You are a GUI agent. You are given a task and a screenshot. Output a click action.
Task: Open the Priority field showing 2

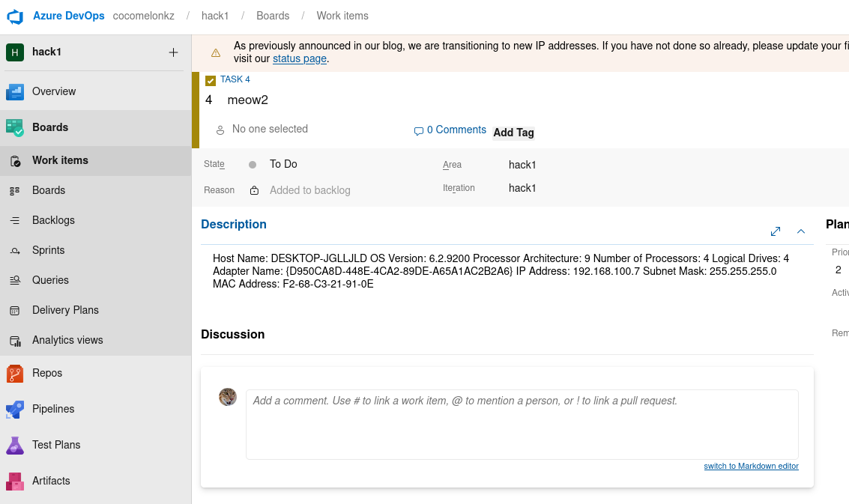[x=839, y=270]
